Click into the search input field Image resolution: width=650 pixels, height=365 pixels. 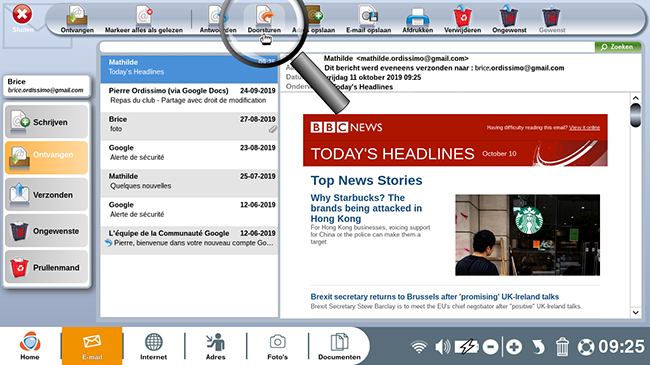coord(347,47)
